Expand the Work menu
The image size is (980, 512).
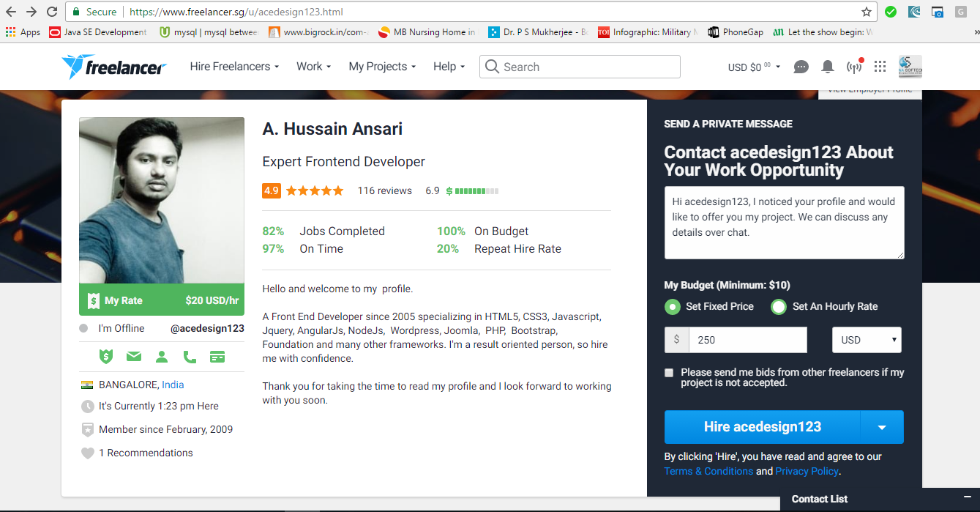[314, 67]
